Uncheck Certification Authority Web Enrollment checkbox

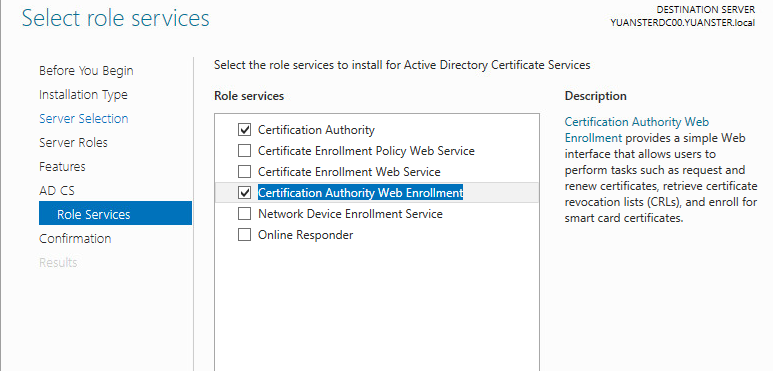click(x=245, y=193)
